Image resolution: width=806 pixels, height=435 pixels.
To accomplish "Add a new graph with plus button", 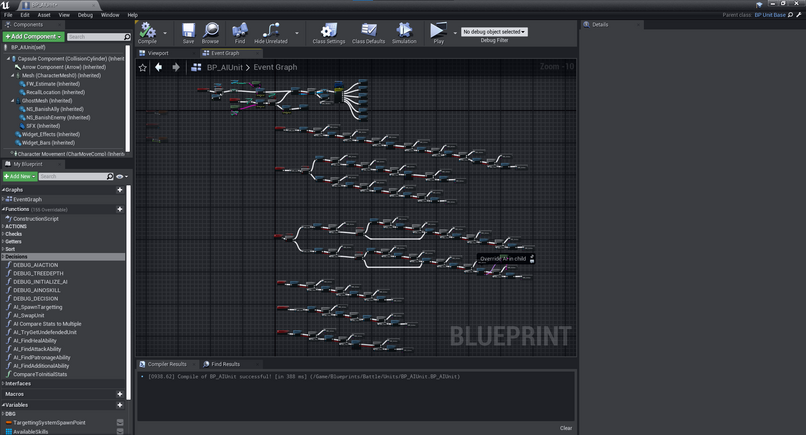I will [120, 190].
